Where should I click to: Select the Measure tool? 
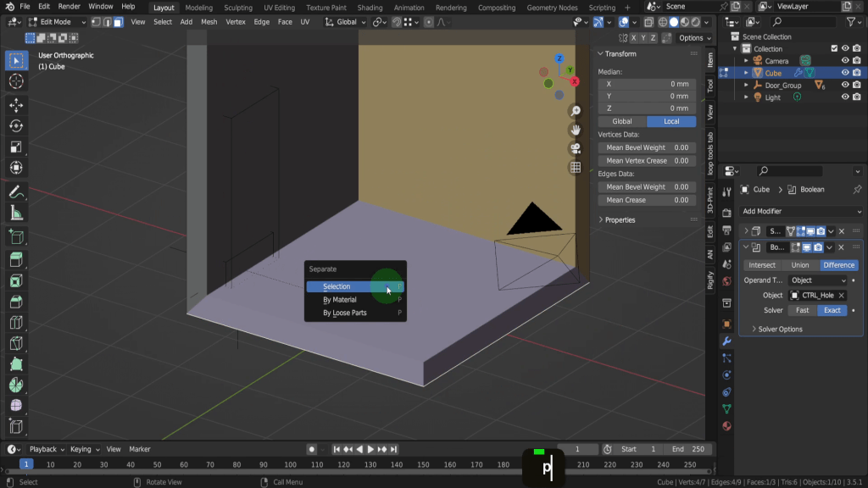[16, 213]
